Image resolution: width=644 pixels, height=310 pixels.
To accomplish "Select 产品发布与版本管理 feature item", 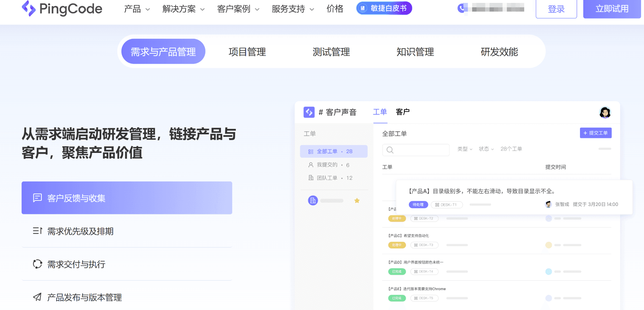I will pos(127,297).
